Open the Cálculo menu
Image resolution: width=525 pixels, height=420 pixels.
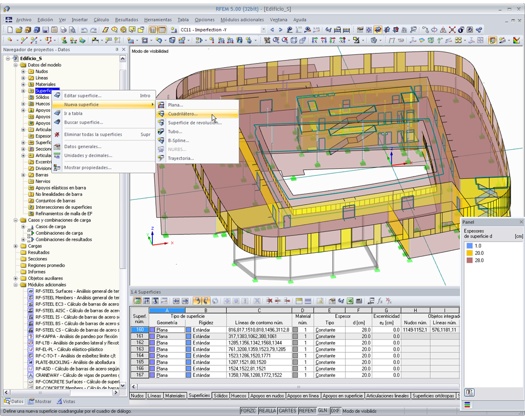point(101,20)
